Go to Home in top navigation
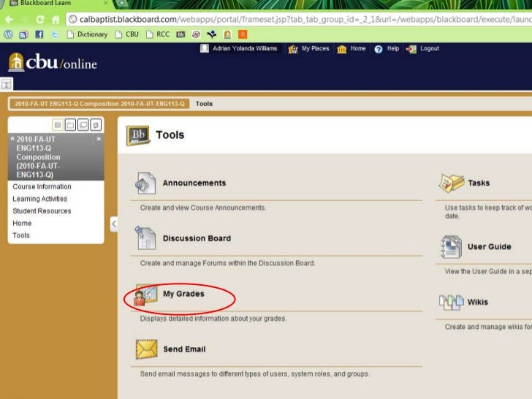Viewport: 532px width, 399px height. pyautogui.click(x=358, y=48)
